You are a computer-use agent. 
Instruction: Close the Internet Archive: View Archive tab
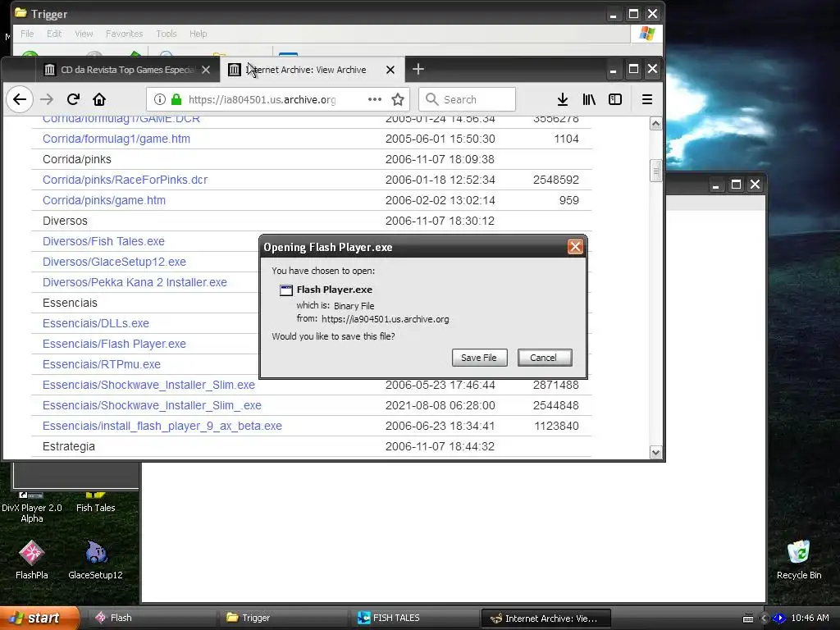(390, 70)
